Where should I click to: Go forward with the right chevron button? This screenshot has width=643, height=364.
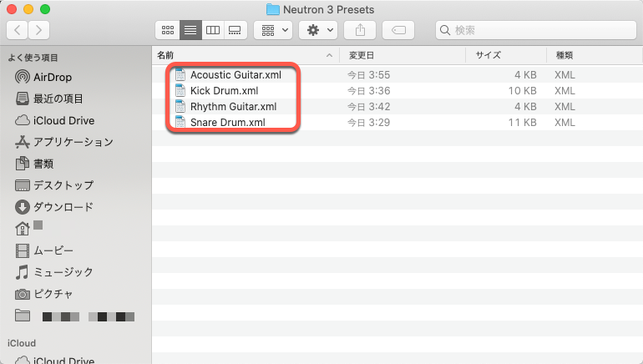tap(38, 30)
